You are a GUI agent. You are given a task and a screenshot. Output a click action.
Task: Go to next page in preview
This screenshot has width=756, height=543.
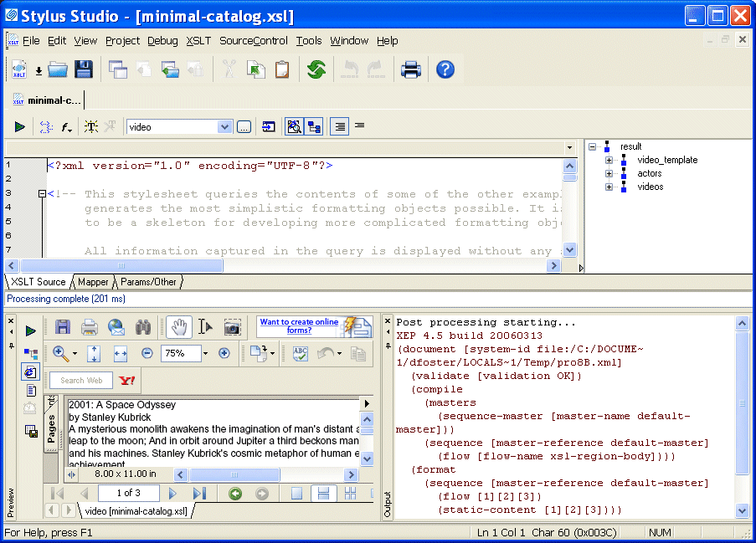[173, 494]
